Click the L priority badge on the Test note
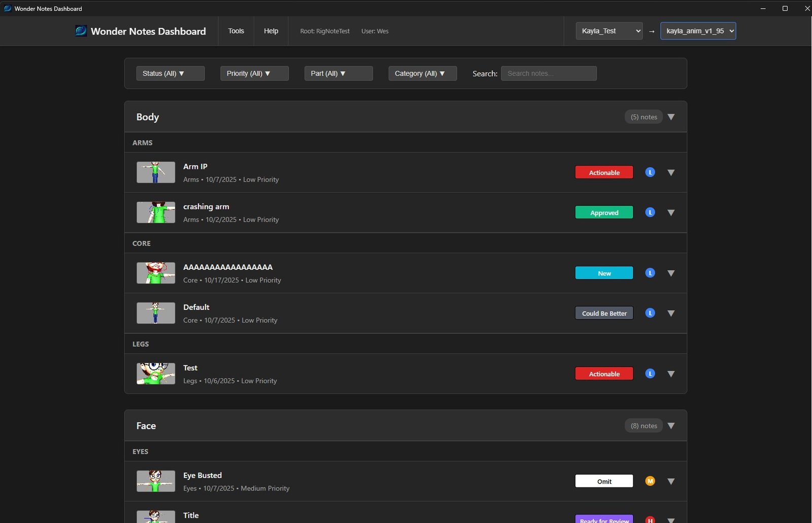Viewport: 812px width, 523px height. [650, 373]
